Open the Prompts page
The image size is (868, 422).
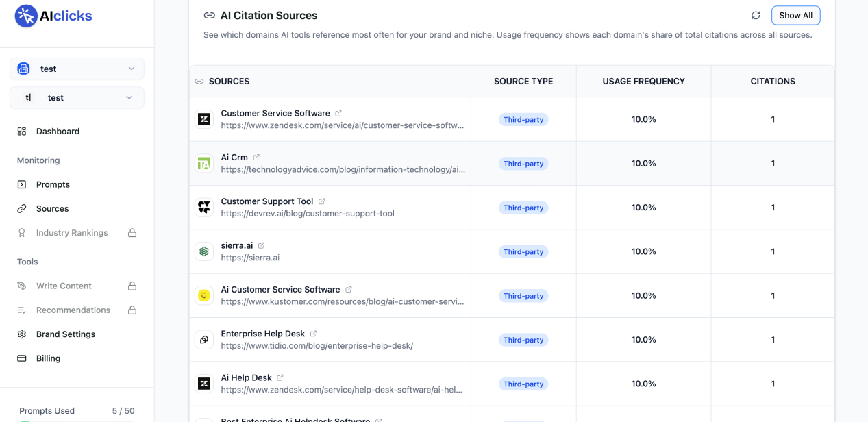click(x=53, y=184)
